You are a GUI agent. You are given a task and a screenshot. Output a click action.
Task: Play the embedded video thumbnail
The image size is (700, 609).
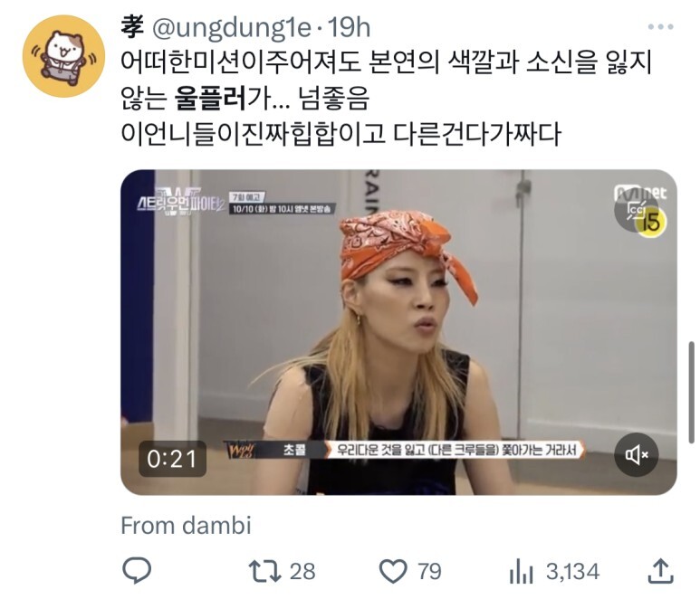coord(398,332)
